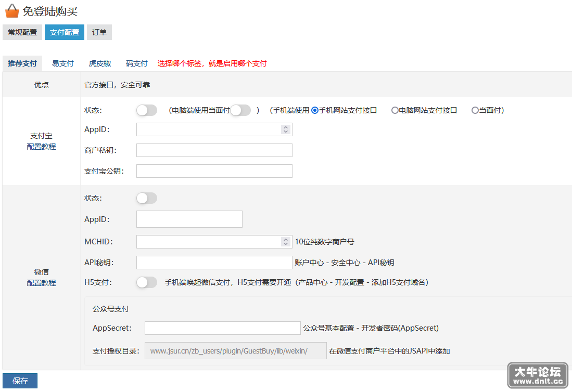The height and width of the screenshot is (392, 572).
Task: Turn on the 微信 状态 switch
Action: click(x=147, y=198)
